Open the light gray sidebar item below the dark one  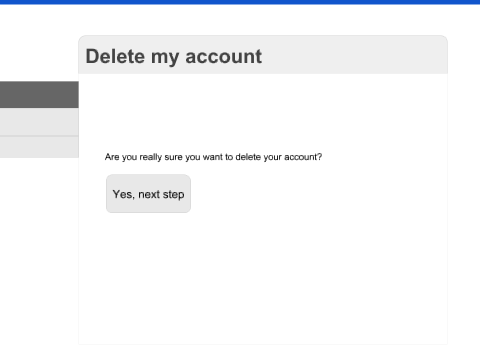point(39,122)
